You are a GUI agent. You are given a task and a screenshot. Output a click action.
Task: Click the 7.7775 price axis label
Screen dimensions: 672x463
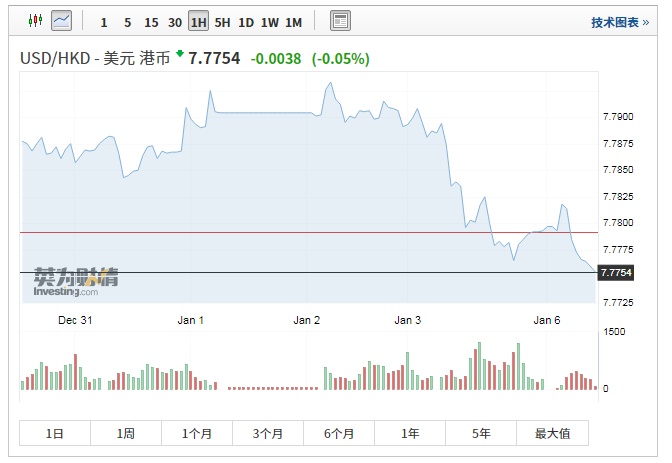618,250
